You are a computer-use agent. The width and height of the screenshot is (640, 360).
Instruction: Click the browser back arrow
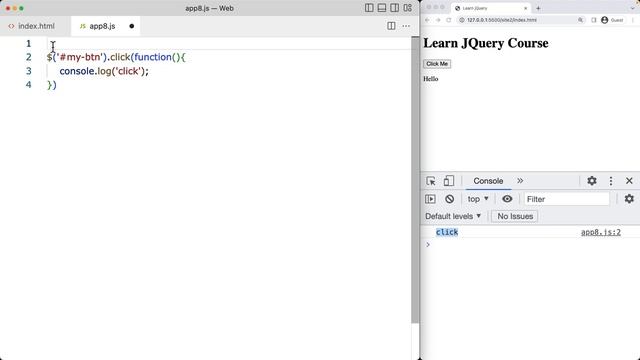pyautogui.click(x=427, y=20)
